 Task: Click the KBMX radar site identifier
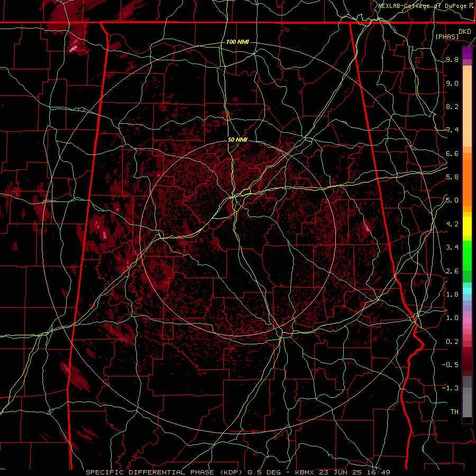point(304,472)
